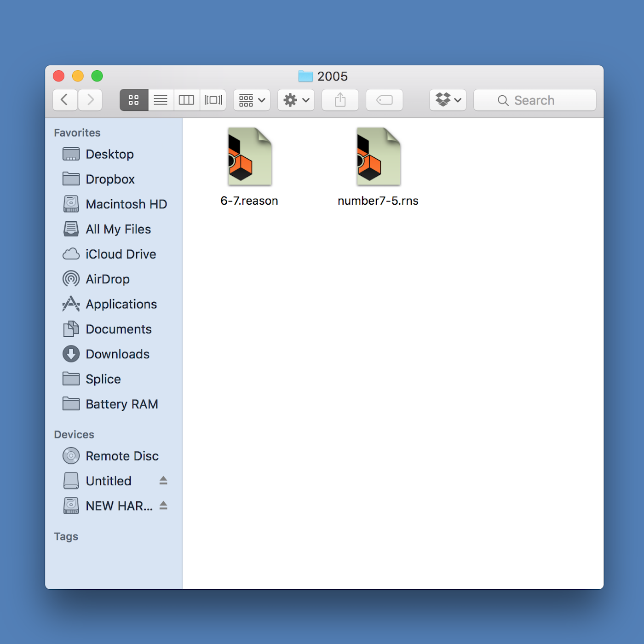Select Downloads in the sidebar
Screen dimensions: 644x644
pyautogui.click(x=117, y=354)
